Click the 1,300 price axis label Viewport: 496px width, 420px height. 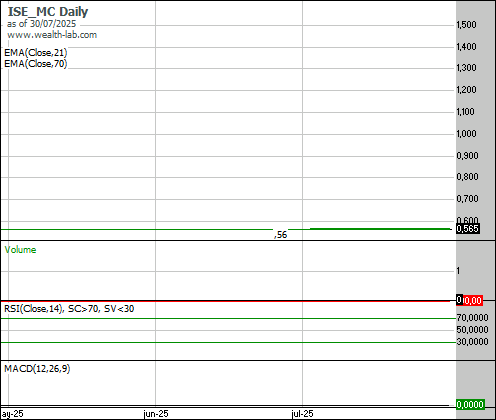click(x=466, y=68)
